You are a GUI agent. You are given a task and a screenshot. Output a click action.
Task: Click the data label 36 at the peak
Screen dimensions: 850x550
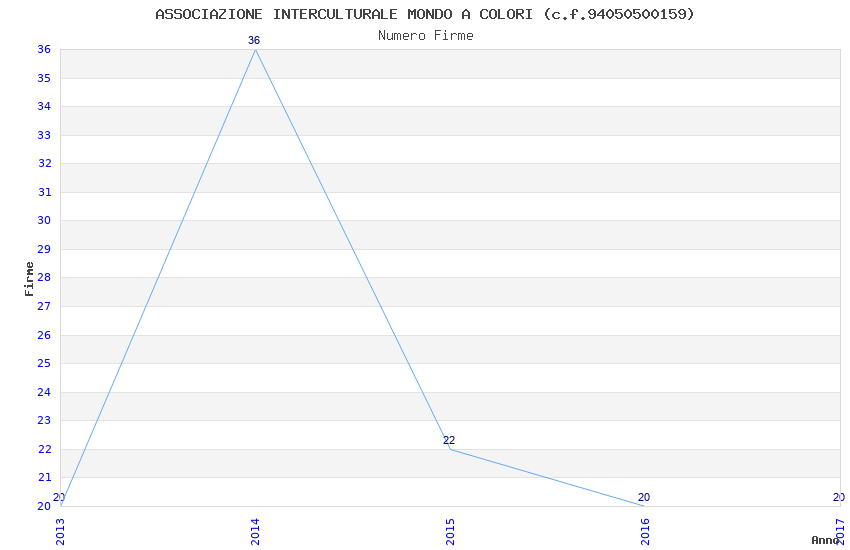pyautogui.click(x=254, y=40)
